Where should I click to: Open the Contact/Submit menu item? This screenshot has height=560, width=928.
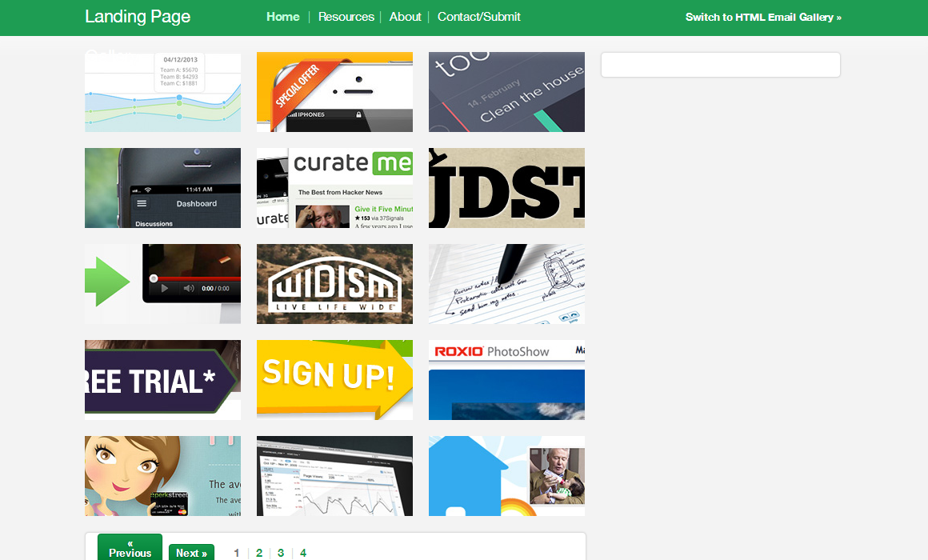[x=478, y=17]
